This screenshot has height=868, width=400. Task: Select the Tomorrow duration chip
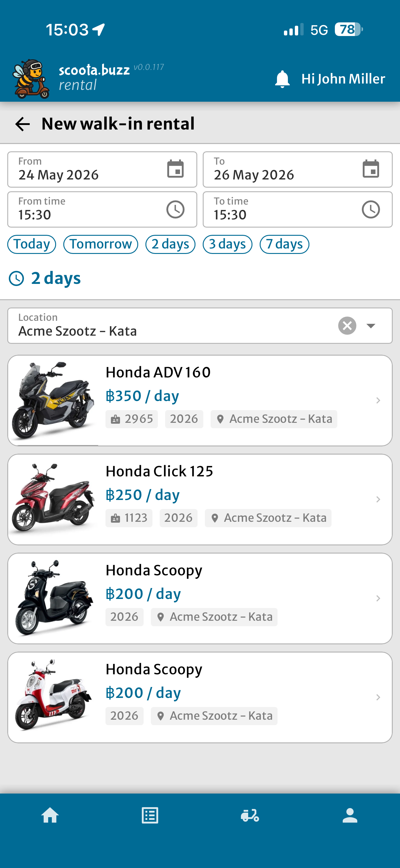pyautogui.click(x=101, y=244)
